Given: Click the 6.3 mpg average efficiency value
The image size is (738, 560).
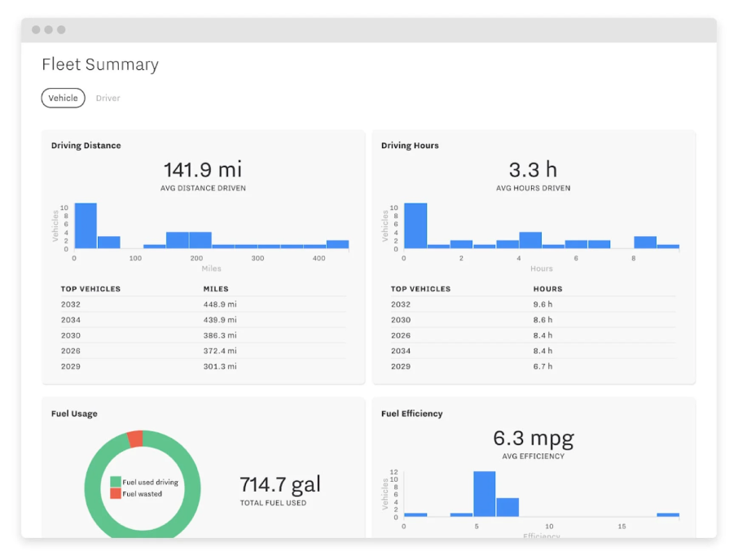Looking at the screenshot, I should [x=533, y=438].
